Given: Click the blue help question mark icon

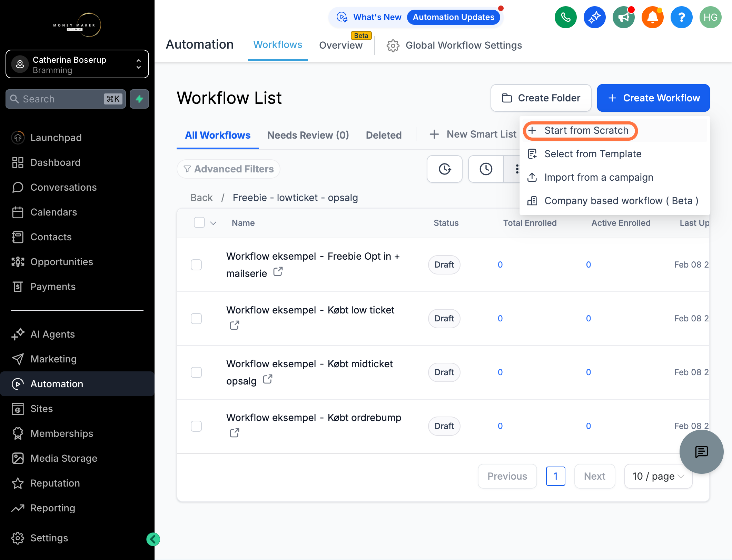Looking at the screenshot, I should pos(681,17).
